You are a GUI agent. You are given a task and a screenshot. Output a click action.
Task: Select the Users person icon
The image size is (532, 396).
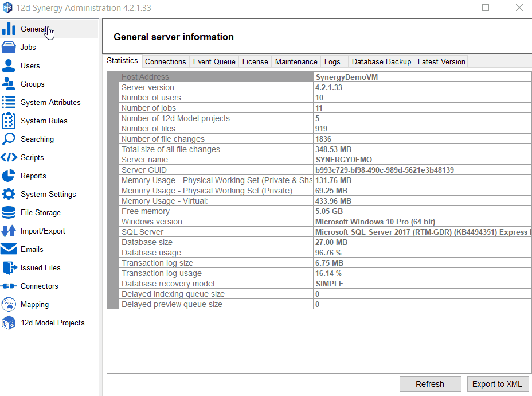tap(9, 65)
